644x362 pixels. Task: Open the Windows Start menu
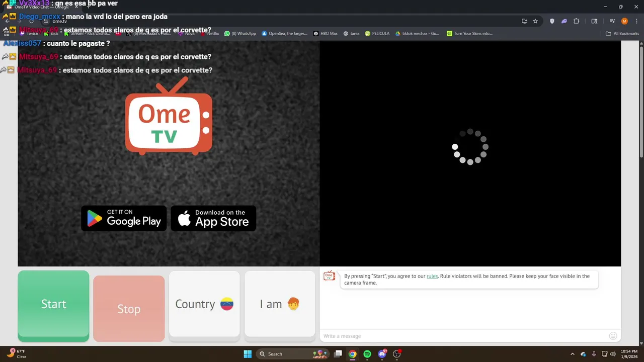point(248,354)
